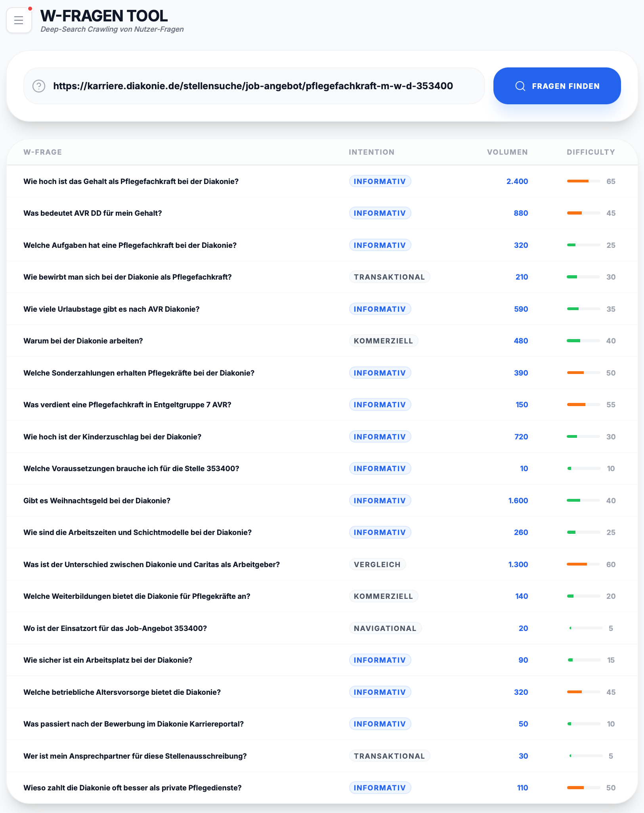Sort by the Volumen column header

(x=507, y=152)
